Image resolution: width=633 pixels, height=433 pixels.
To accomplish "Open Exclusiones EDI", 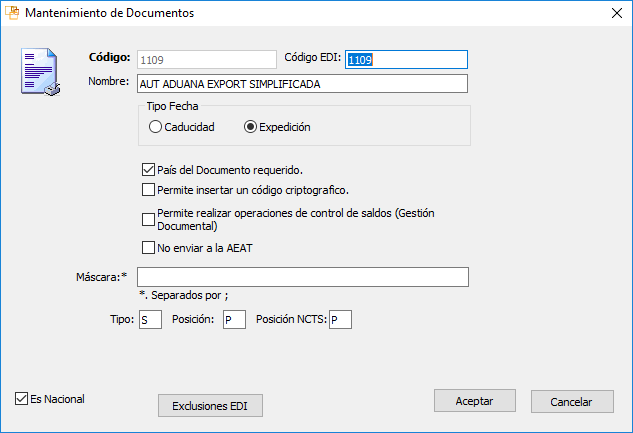I will click(x=210, y=406).
